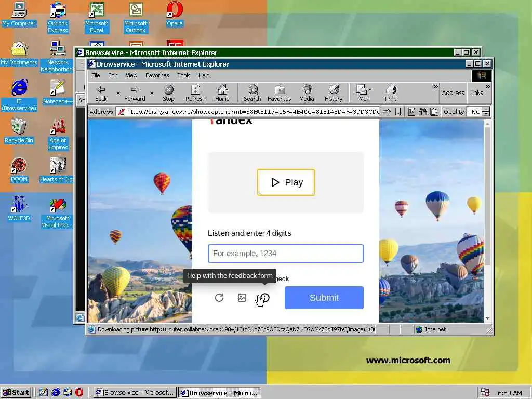This screenshot has height=399, width=532.
Task: Click the feedback form help info icon
Action: pos(265,298)
